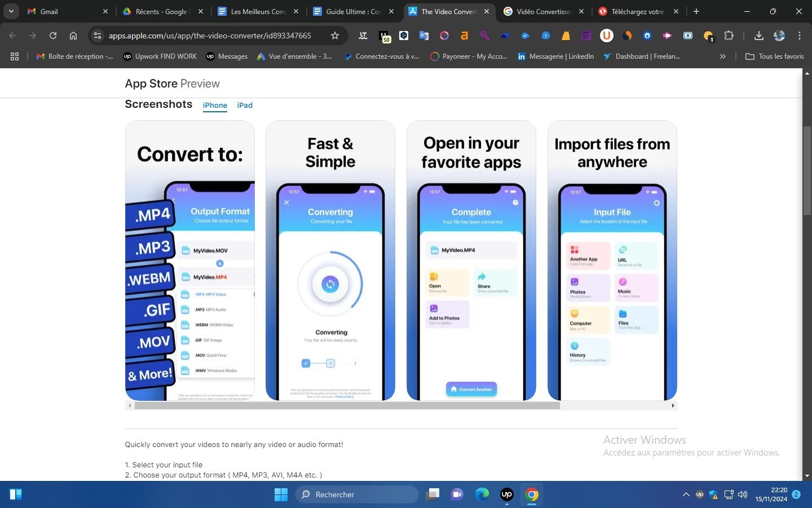Open the purple magnifier extension icon
This screenshot has width=812, height=508.
(484, 36)
